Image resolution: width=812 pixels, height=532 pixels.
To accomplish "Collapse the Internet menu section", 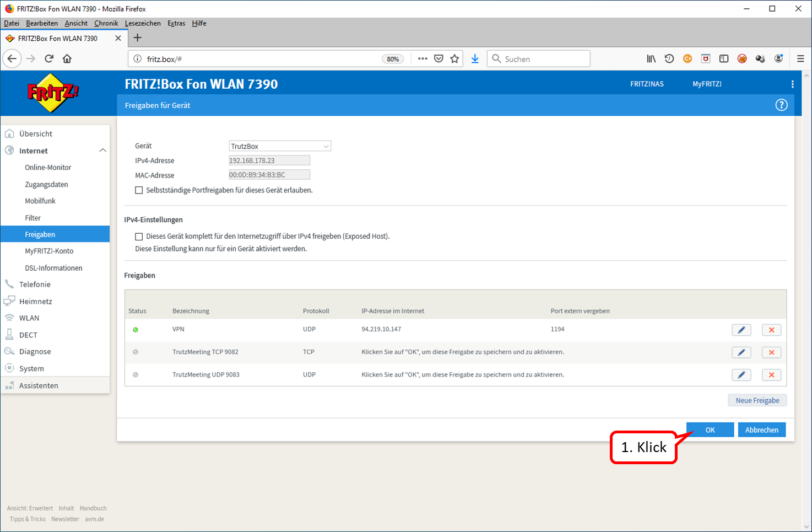I will tap(102, 151).
